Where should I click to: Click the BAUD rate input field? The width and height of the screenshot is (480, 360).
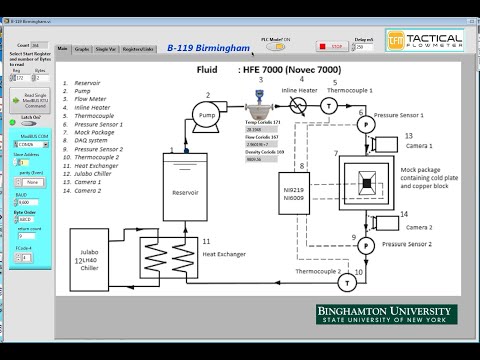click(28, 202)
